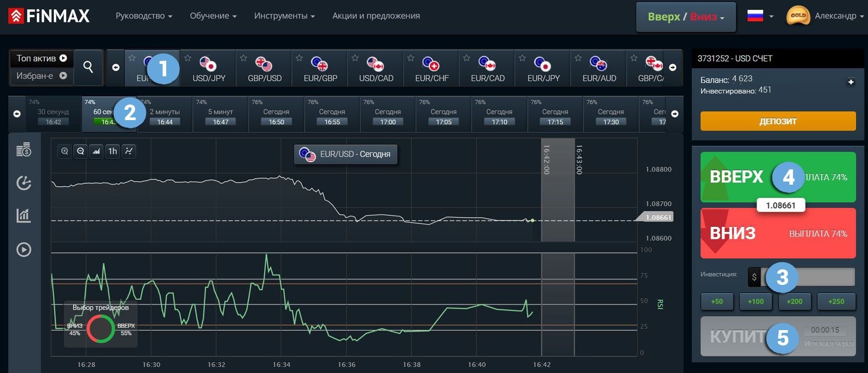The width and height of the screenshot is (868, 373).
Task: Open the 1h chart timeframe selector
Action: [113, 151]
